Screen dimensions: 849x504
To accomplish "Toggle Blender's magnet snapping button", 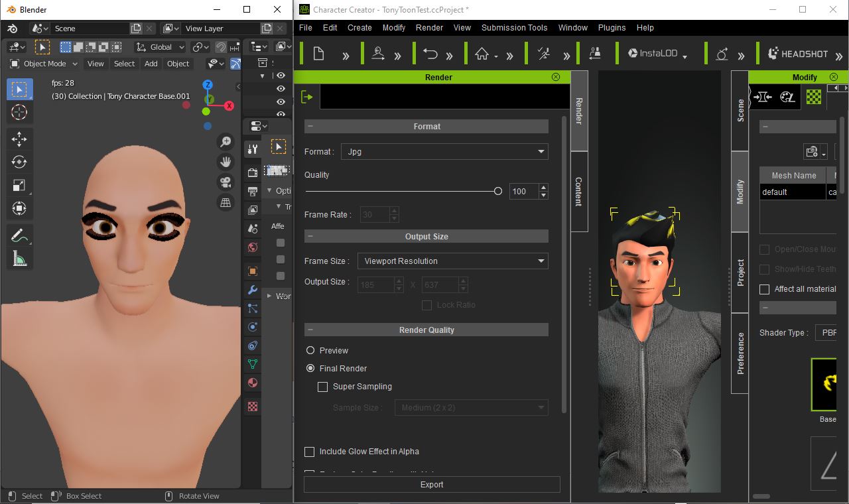I will 220,47.
